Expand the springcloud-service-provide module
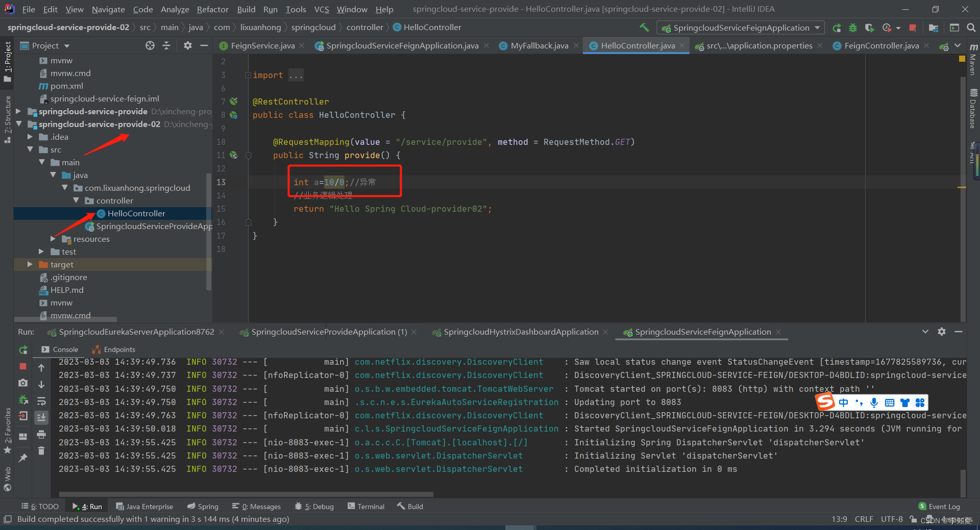This screenshot has height=530, width=980. tap(19, 111)
